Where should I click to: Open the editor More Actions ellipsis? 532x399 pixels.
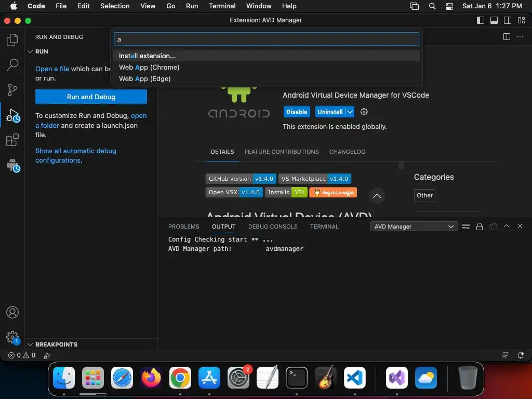[520, 37]
